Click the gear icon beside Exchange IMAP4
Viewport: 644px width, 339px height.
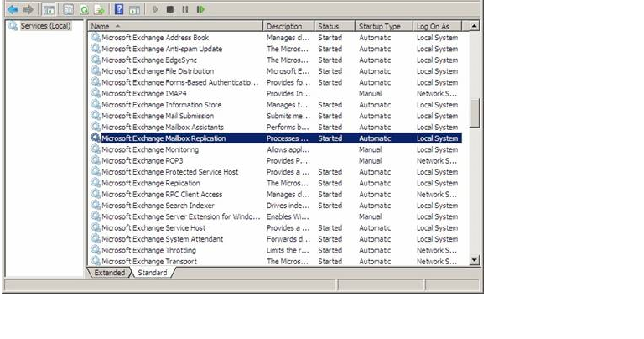point(96,93)
